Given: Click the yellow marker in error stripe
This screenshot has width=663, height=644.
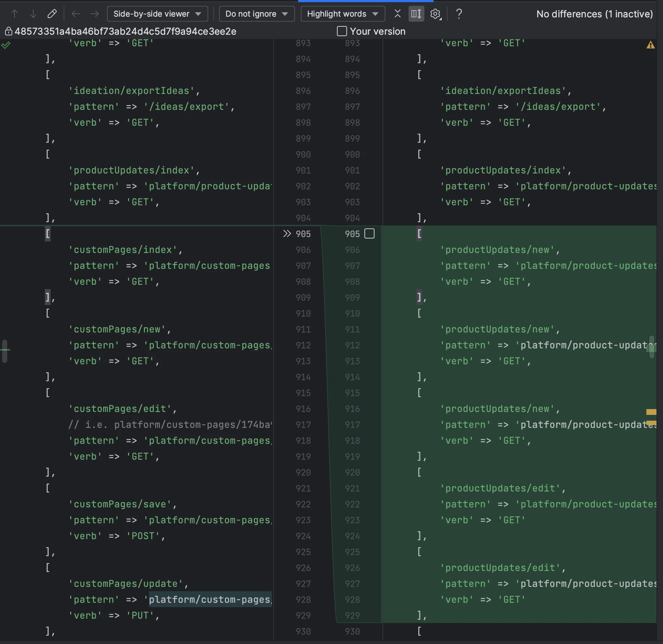Looking at the screenshot, I should pos(651,412).
